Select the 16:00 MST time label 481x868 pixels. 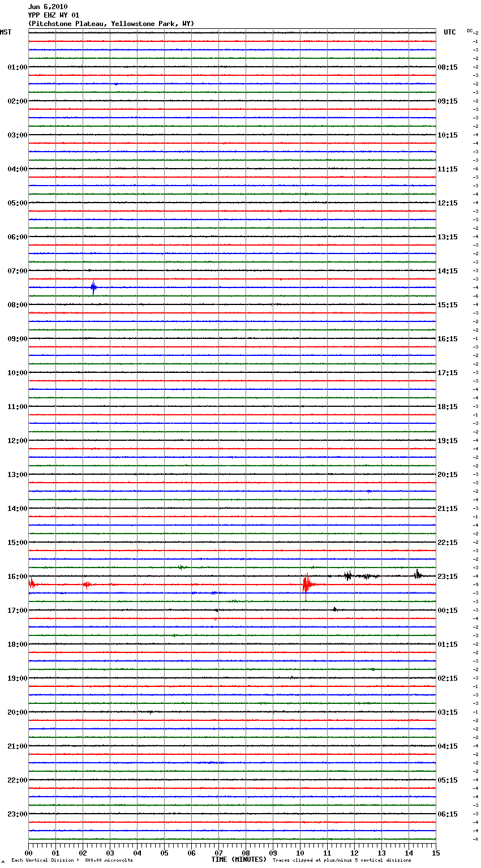[18, 577]
